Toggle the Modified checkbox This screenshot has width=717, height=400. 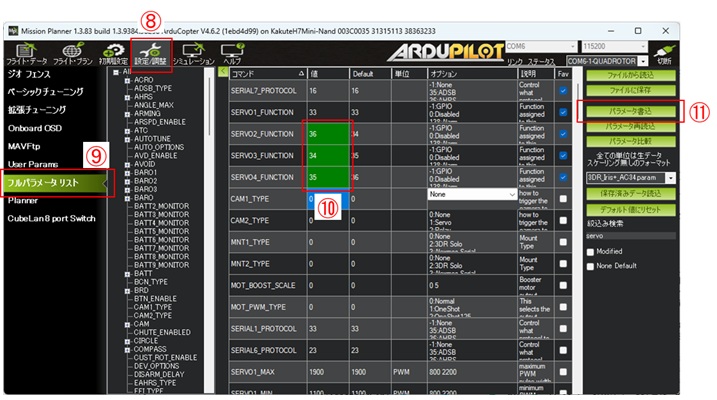click(x=592, y=251)
